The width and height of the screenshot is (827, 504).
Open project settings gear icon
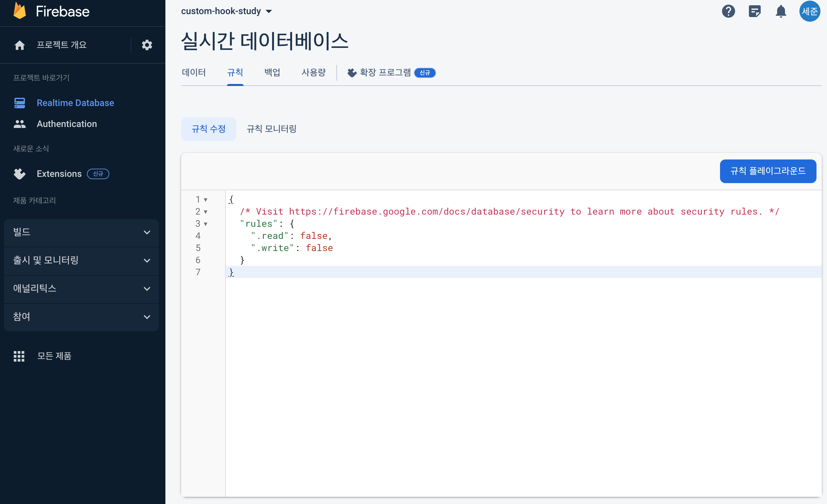(147, 45)
